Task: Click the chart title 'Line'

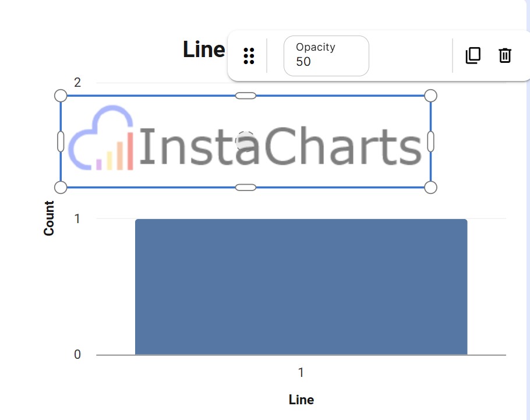Action: 204,50
